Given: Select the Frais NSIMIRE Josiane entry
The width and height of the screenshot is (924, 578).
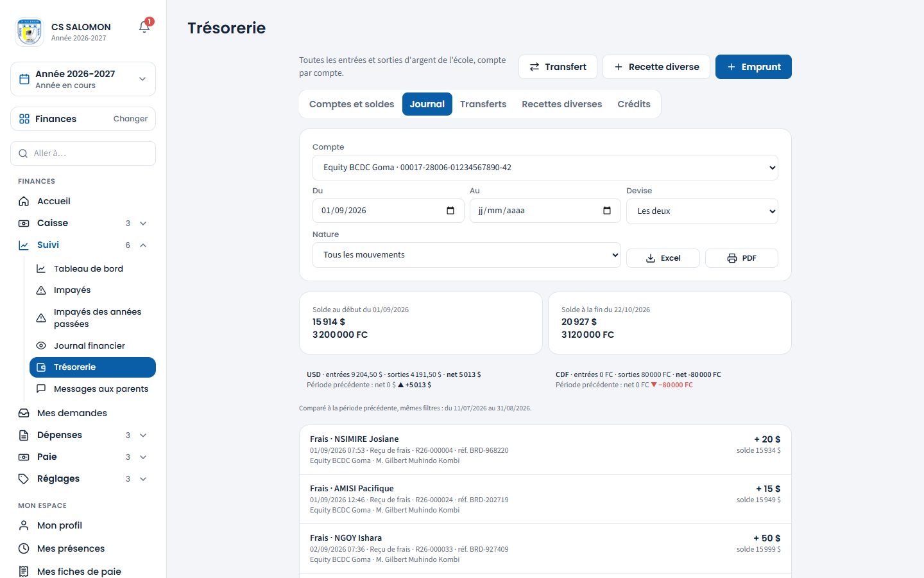Looking at the screenshot, I should coord(545,450).
